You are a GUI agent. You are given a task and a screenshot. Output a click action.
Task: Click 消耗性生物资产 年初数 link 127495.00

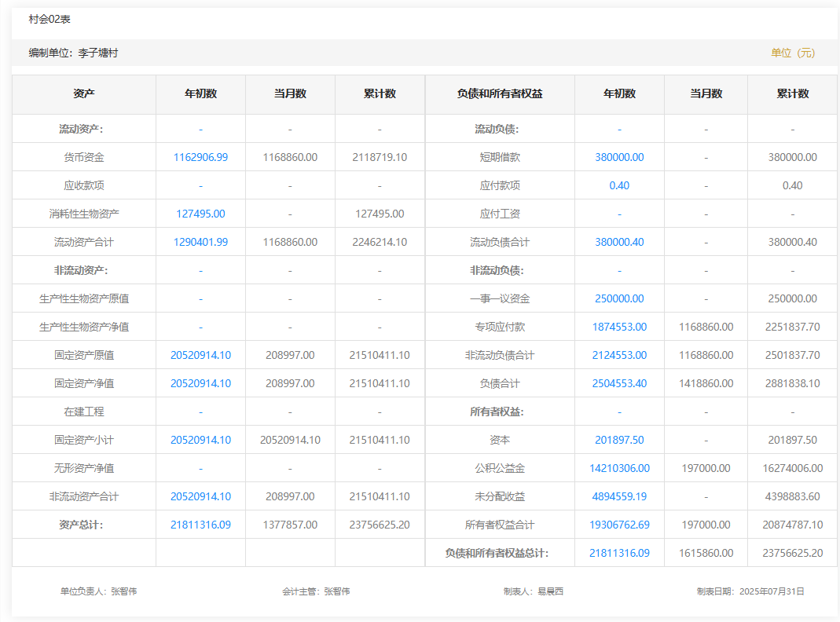[x=200, y=214]
